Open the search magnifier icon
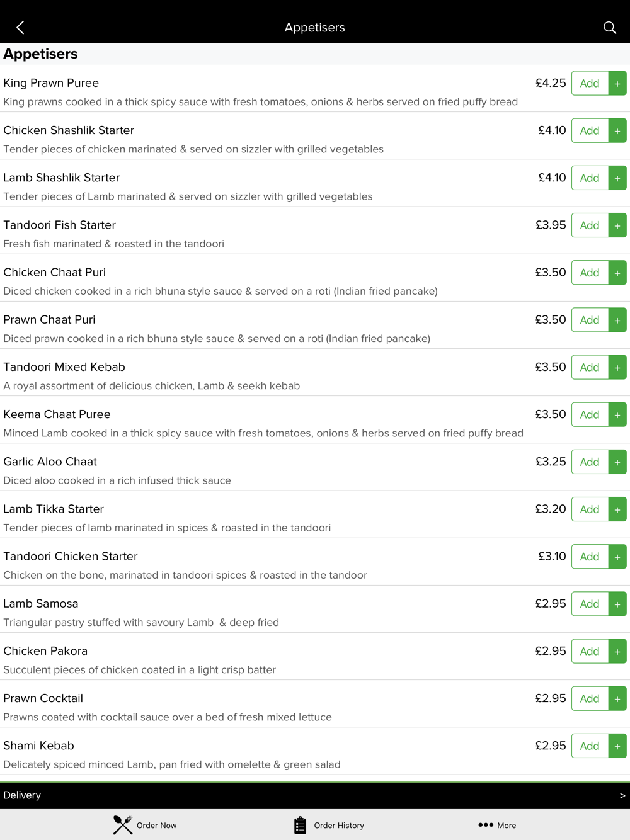Image resolution: width=630 pixels, height=840 pixels. (x=609, y=27)
